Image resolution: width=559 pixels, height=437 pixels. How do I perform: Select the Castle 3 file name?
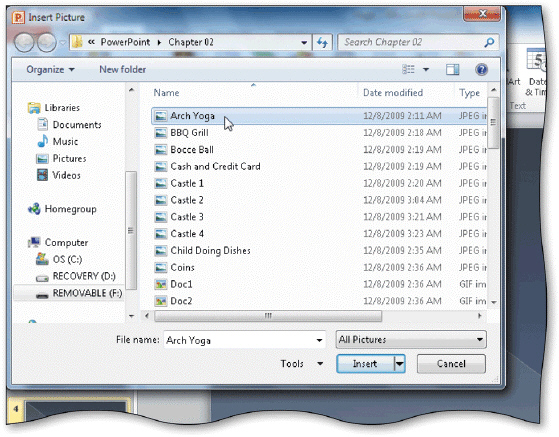(187, 217)
